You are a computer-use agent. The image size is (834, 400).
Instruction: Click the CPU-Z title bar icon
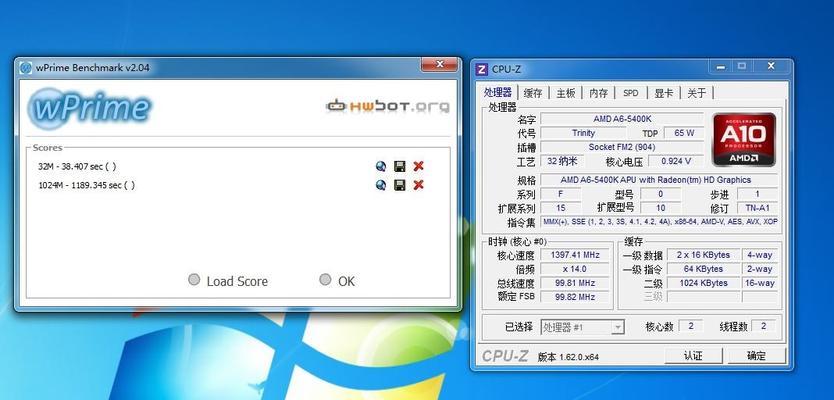pyautogui.click(x=481, y=69)
